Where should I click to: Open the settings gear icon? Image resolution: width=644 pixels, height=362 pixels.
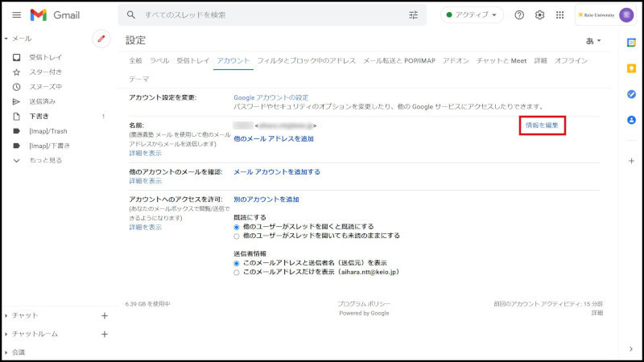540,15
